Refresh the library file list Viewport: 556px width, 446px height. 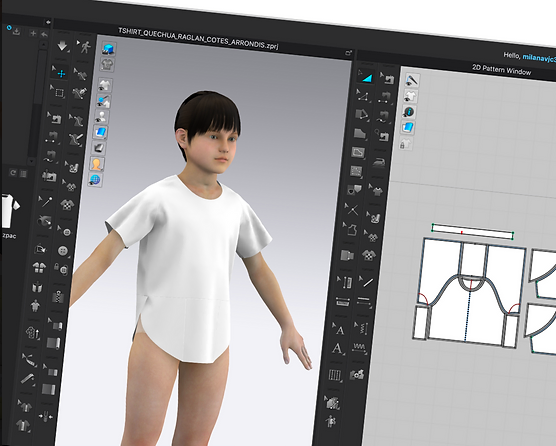point(13,173)
